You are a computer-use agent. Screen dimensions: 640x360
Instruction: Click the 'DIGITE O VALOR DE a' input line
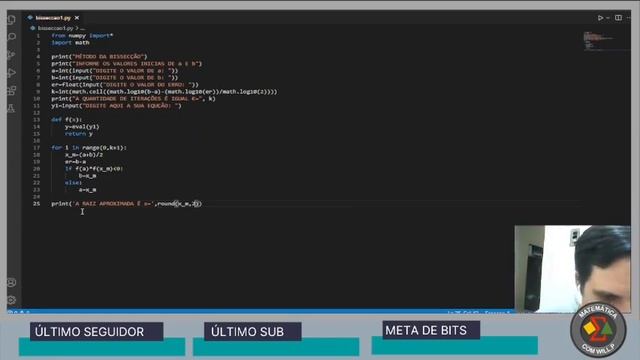pyautogui.click(x=115, y=71)
